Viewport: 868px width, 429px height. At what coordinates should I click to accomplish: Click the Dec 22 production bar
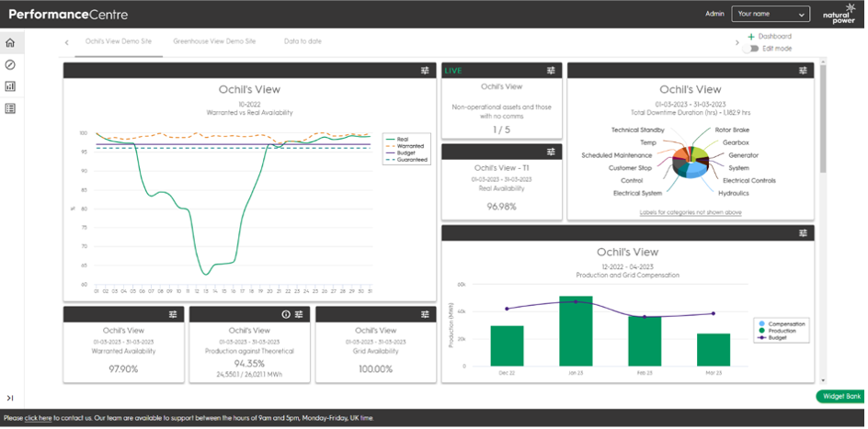507,345
